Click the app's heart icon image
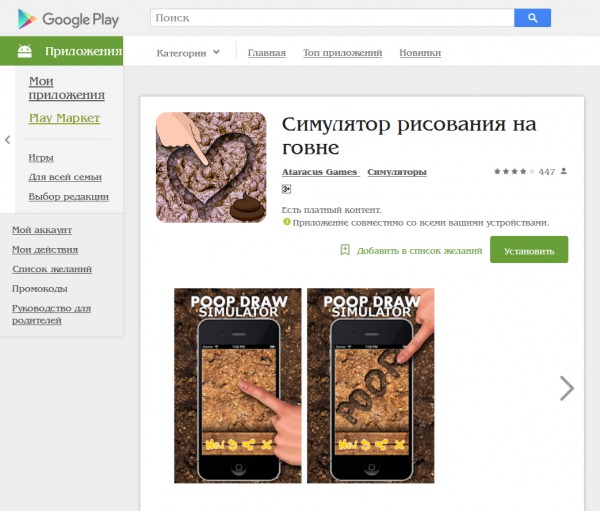The width and height of the screenshot is (600, 511). [211, 167]
